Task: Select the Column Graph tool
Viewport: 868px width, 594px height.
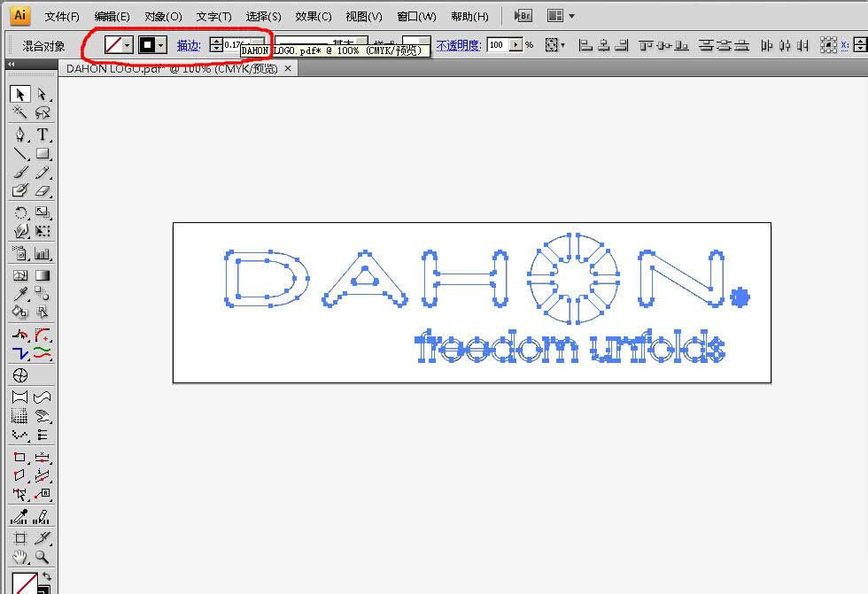Action: tap(43, 253)
